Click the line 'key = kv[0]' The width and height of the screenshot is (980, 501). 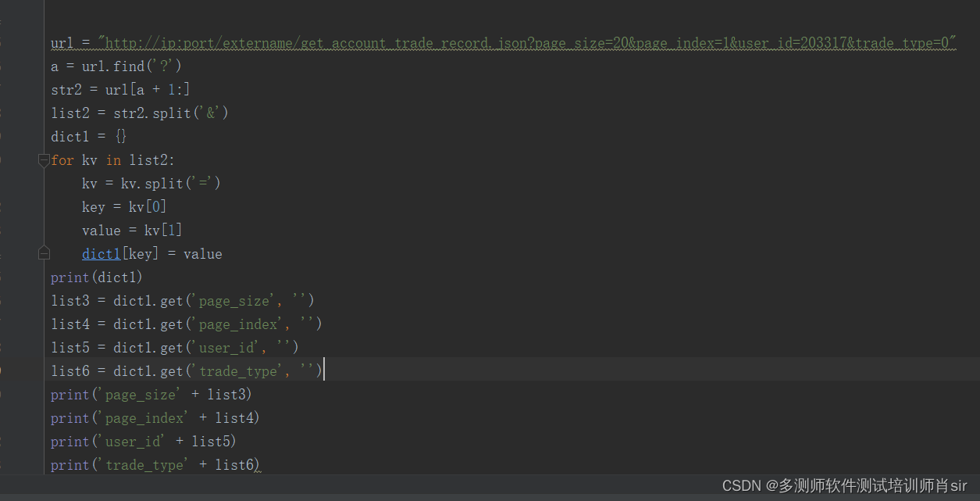tap(124, 207)
